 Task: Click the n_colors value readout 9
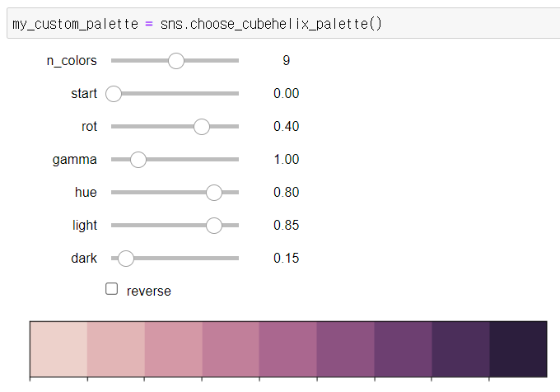tap(286, 60)
